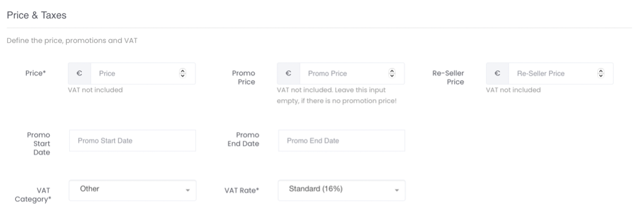Click the Euro icon beside Re-Seller Price field
This screenshot has height=224, width=644.
497,73
